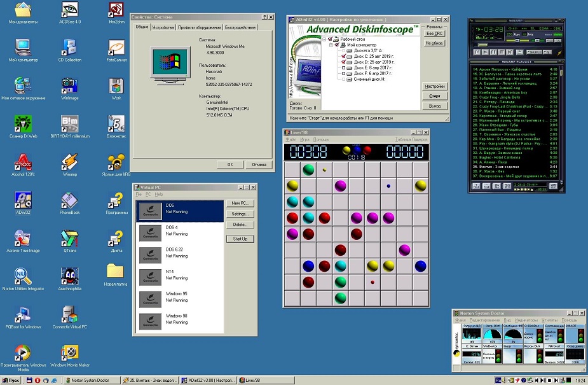This screenshot has height=385, width=588.
Task: Click the Start Up button in Virtual PC
Action: pos(240,239)
